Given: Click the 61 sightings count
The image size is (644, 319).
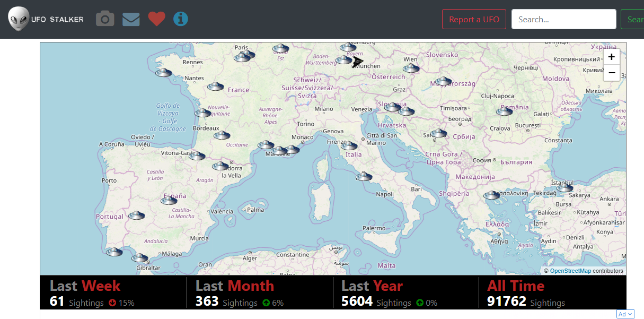Looking at the screenshot, I should click(57, 301).
